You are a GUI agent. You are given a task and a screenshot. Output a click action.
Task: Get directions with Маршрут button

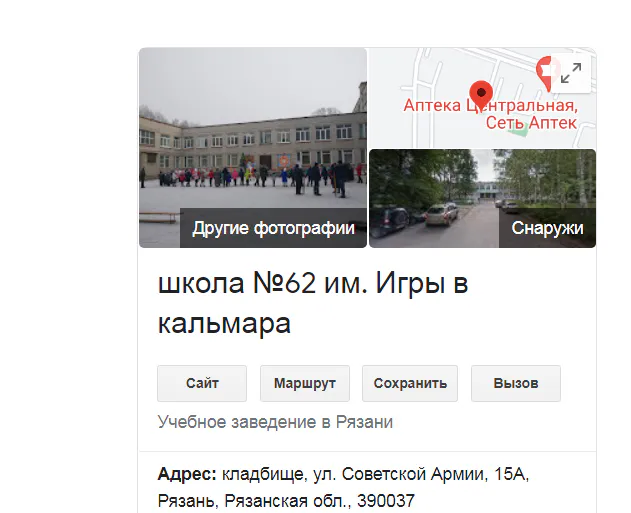[305, 383]
